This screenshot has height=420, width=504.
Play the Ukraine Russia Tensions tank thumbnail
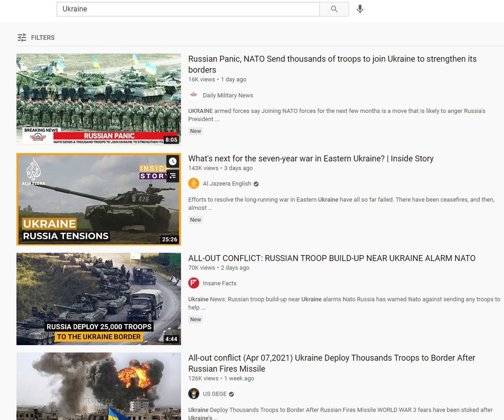98,199
